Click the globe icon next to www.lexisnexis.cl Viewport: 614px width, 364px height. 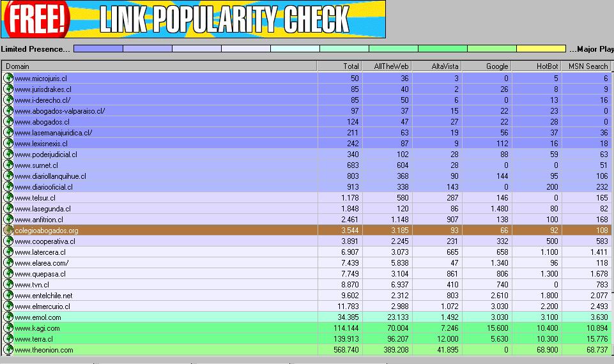(8, 144)
